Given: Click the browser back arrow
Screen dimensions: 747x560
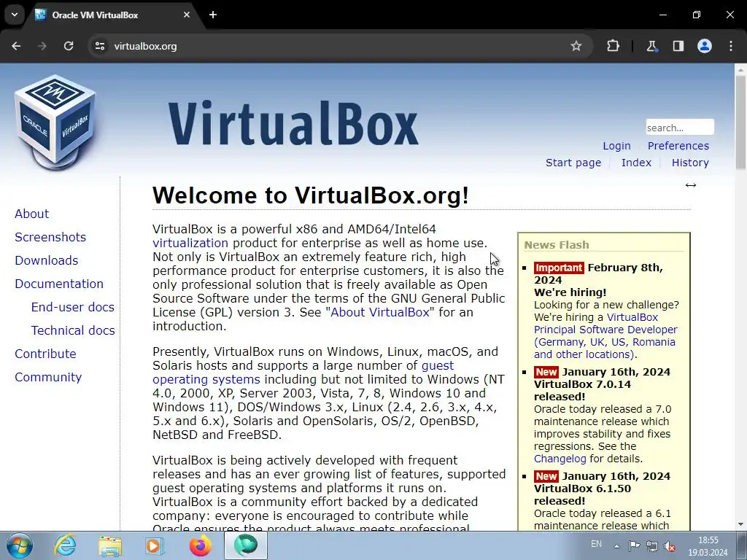Looking at the screenshot, I should pyautogui.click(x=16, y=46).
